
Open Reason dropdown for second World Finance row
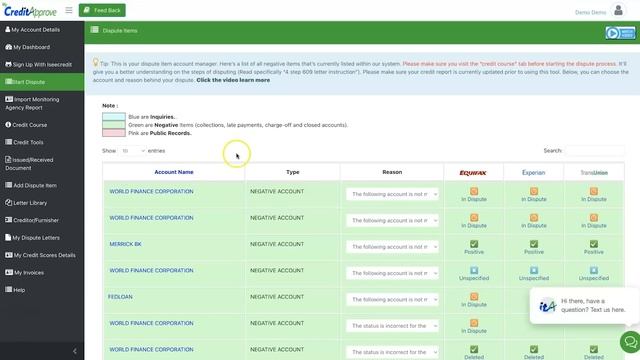393,220
